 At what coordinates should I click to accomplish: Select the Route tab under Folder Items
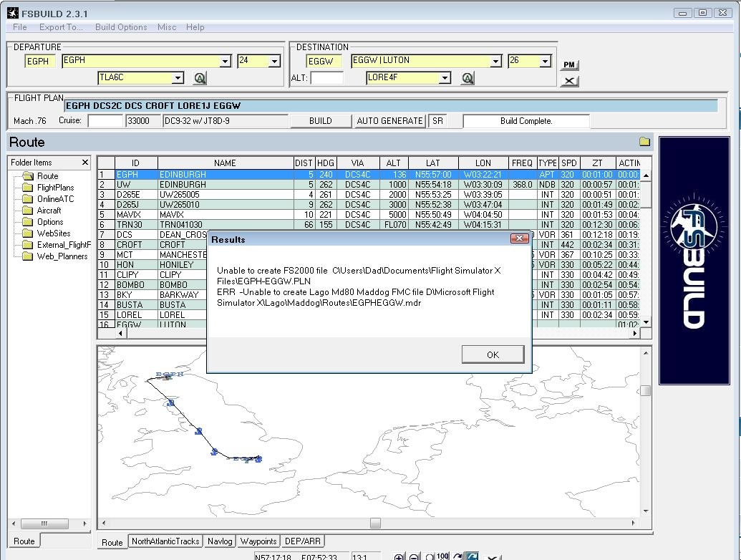pyautogui.click(x=24, y=541)
